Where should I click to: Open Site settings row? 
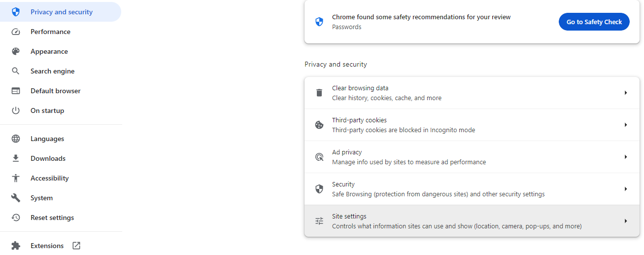click(x=456, y=221)
